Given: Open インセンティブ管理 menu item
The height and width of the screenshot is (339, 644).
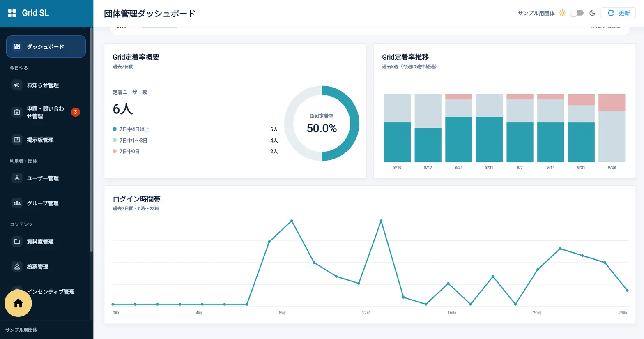Looking at the screenshot, I should click(x=51, y=292).
